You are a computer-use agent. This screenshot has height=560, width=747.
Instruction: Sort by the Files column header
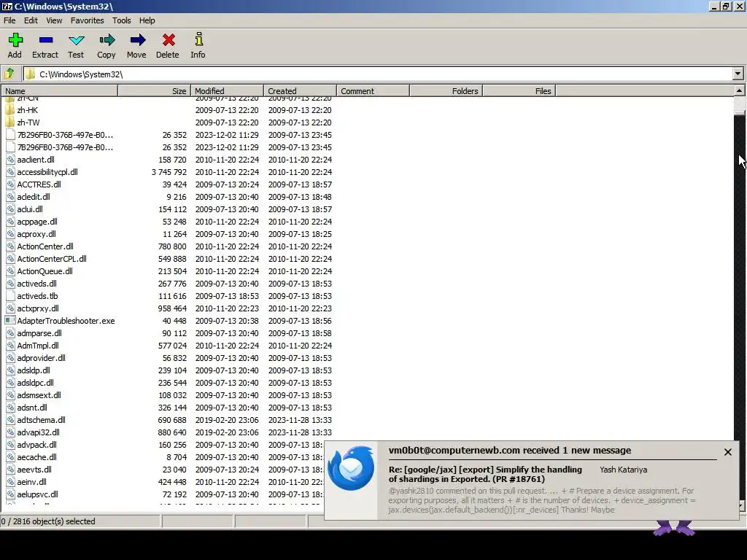point(519,91)
